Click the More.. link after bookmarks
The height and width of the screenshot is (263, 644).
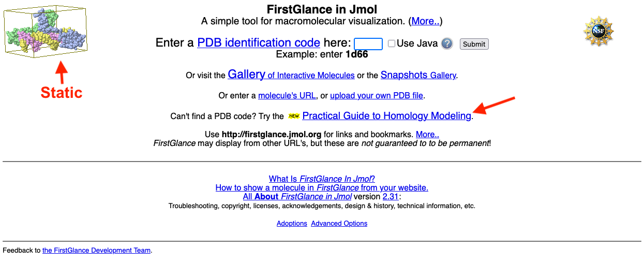click(x=427, y=135)
